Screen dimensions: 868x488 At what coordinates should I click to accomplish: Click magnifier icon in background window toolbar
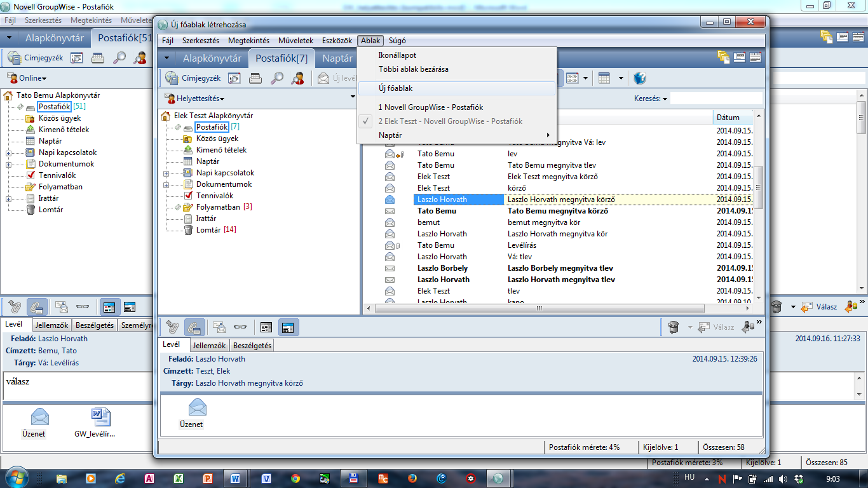pyautogui.click(x=119, y=58)
